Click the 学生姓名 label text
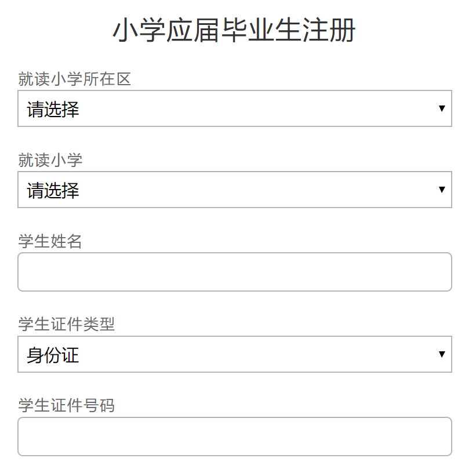Viewport: 476px width, 469px height. coord(50,241)
